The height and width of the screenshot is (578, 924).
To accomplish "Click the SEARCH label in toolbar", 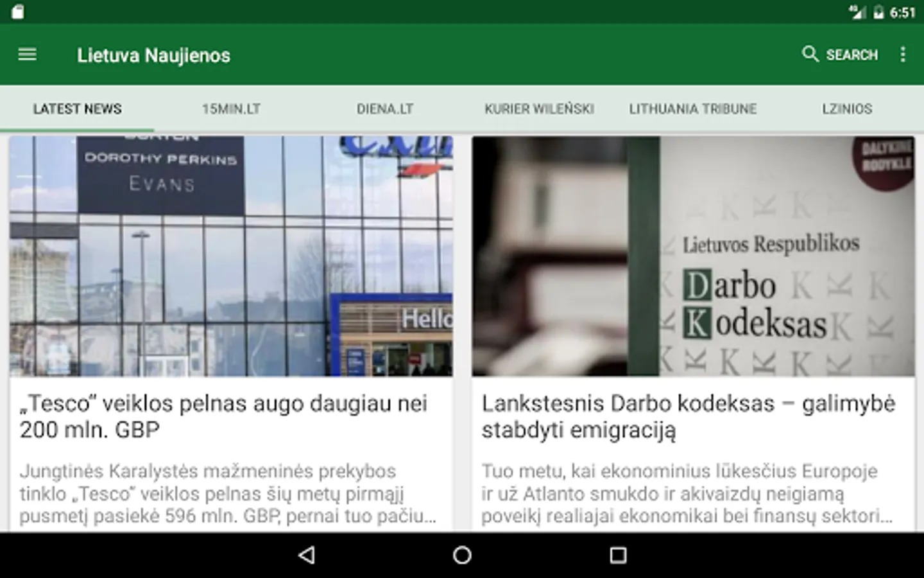I will [851, 55].
